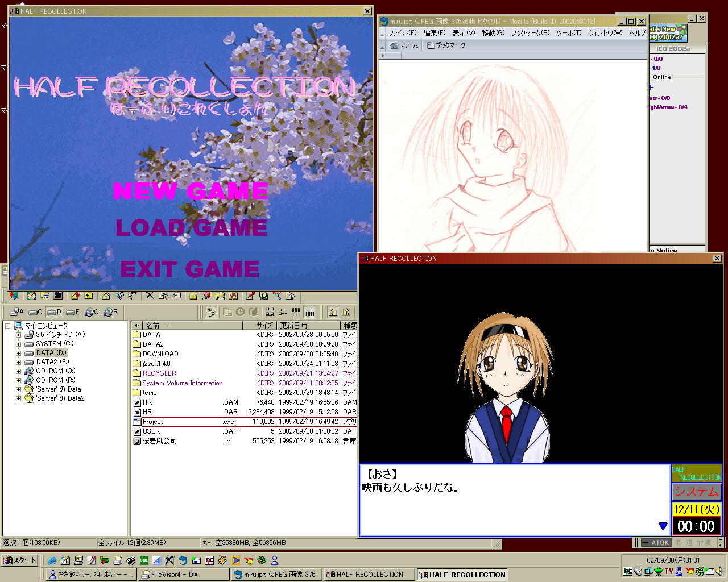Screen dimensions: 728x582
Task: Click the new folder icon in FileVisor
Action: pos(193,296)
